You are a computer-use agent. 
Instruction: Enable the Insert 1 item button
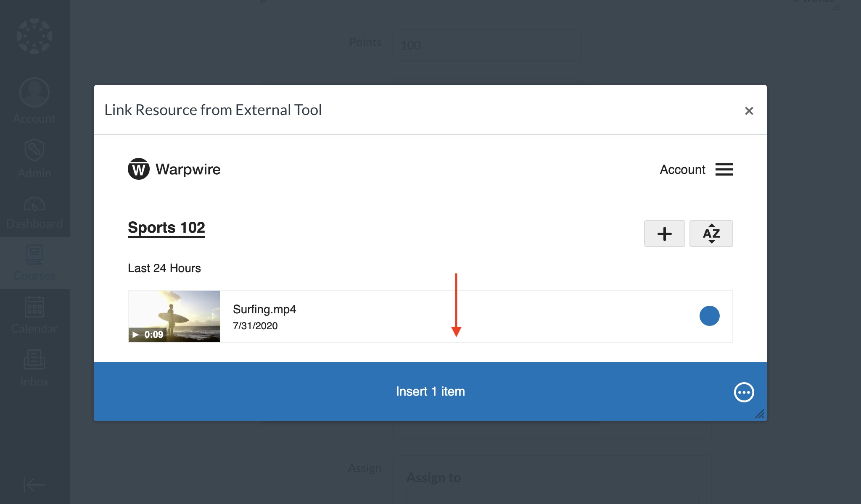coord(430,391)
